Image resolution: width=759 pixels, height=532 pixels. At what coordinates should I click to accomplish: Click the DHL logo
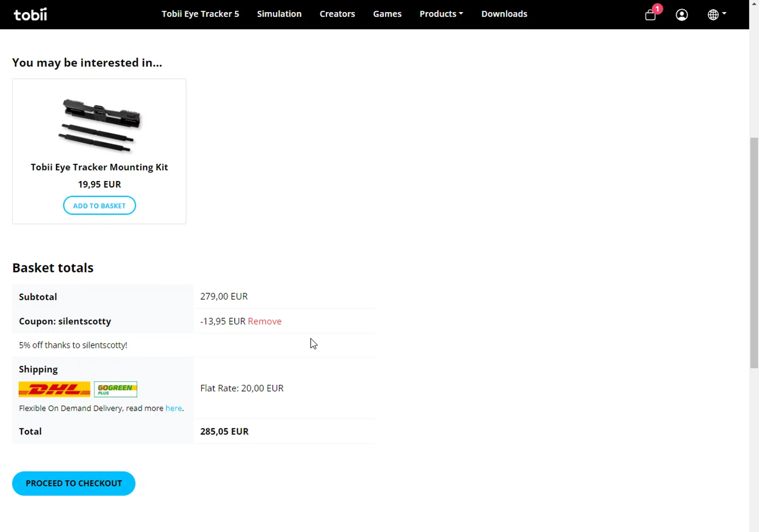(55, 389)
